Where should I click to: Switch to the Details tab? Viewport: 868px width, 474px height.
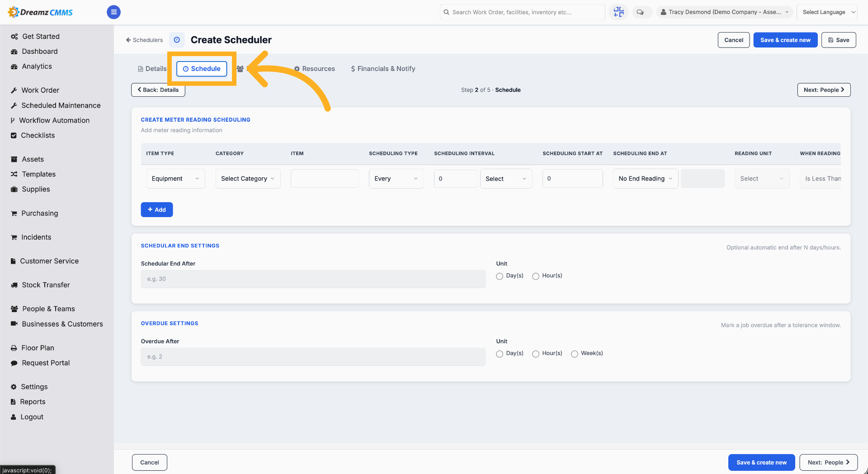coord(152,69)
